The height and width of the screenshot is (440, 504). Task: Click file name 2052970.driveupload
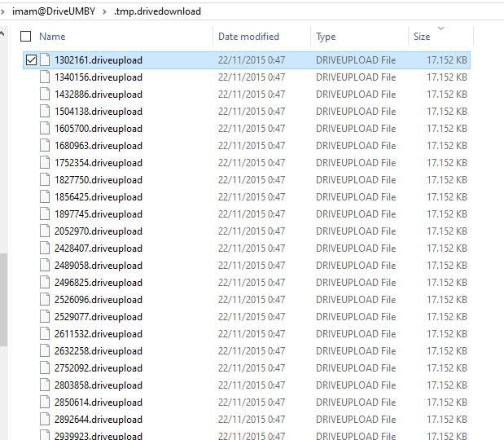point(99,231)
